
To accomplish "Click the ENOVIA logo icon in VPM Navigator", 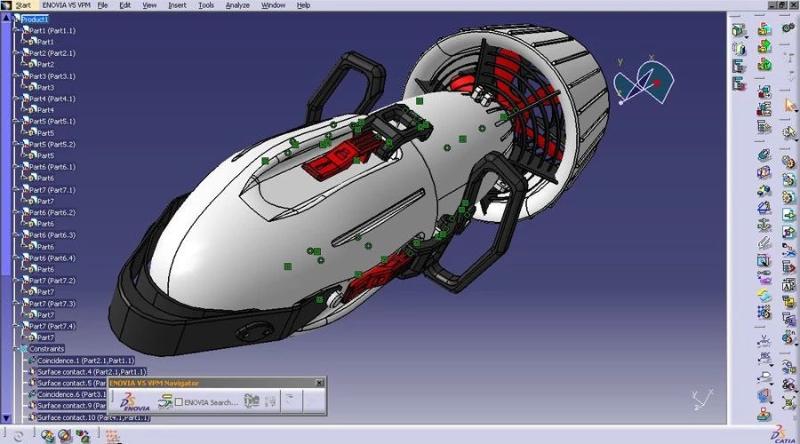I will point(135,402).
